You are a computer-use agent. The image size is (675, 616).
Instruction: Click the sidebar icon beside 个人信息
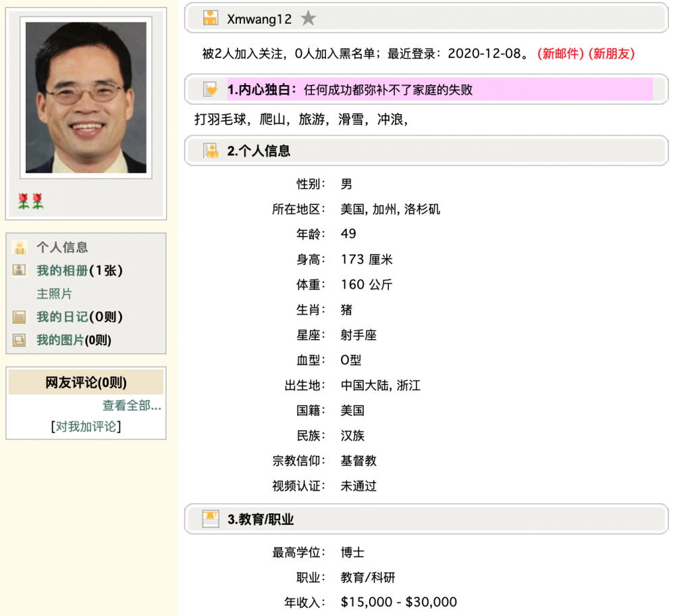20,247
